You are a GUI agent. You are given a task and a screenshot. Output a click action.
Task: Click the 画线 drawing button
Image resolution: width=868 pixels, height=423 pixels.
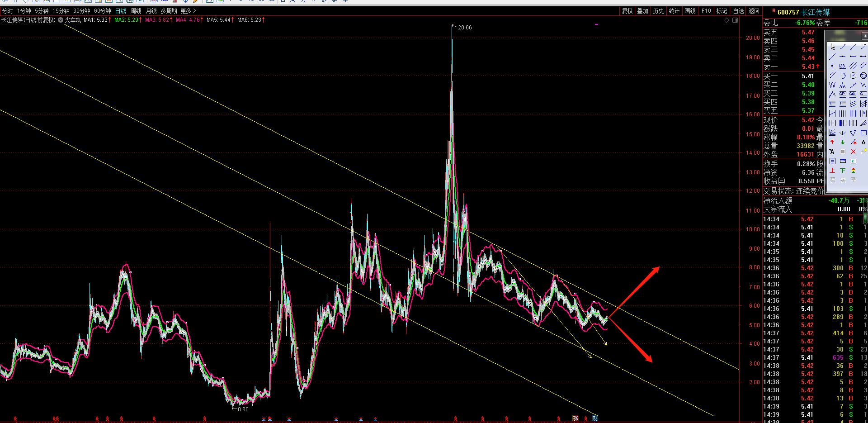tap(690, 11)
